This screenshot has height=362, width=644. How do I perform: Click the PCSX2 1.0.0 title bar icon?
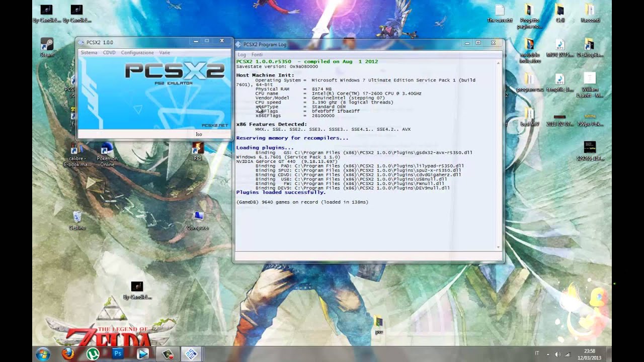point(82,43)
